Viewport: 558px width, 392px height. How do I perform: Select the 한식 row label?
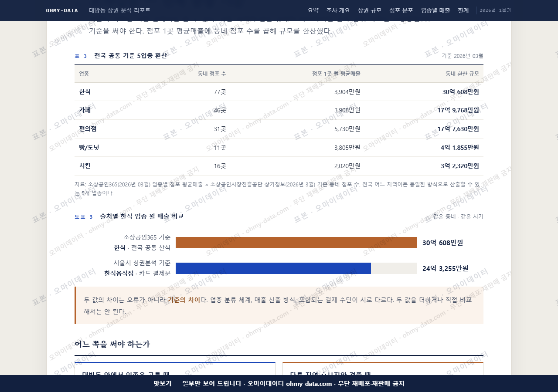[x=85, y=92]
